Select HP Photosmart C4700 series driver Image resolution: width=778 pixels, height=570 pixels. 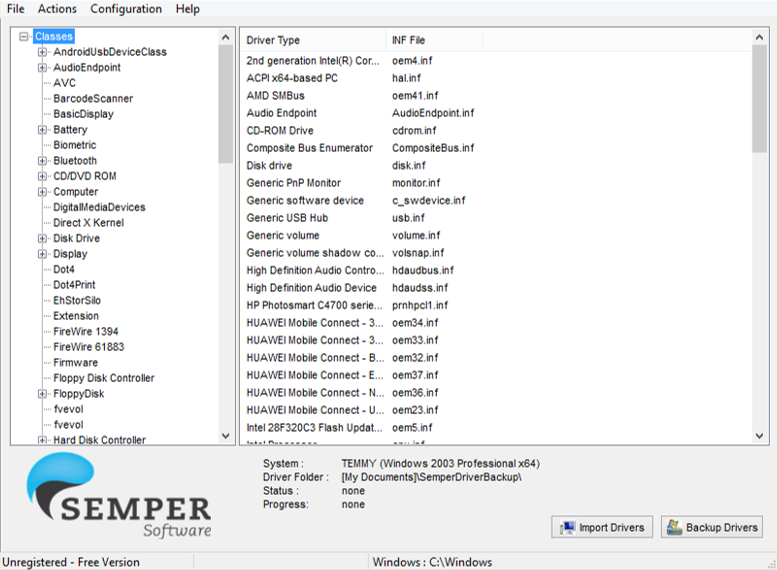coord(315,305)
